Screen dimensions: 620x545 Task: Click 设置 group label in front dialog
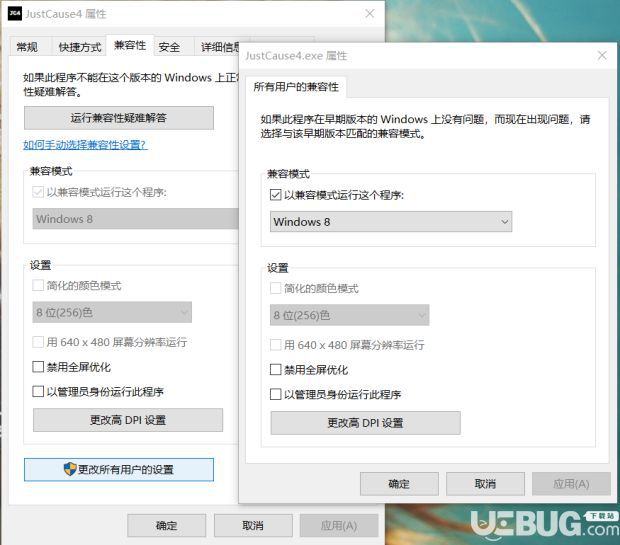coord(278,268)
